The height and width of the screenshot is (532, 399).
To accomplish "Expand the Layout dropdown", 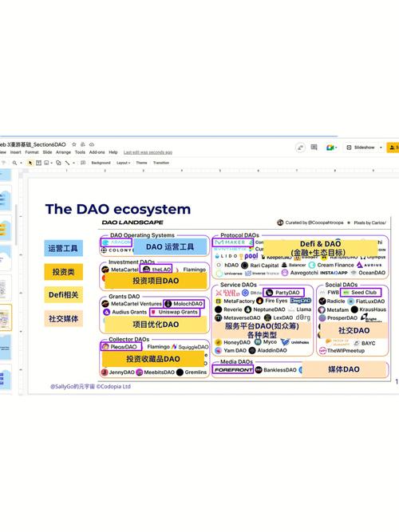I will tap(123, 163).
